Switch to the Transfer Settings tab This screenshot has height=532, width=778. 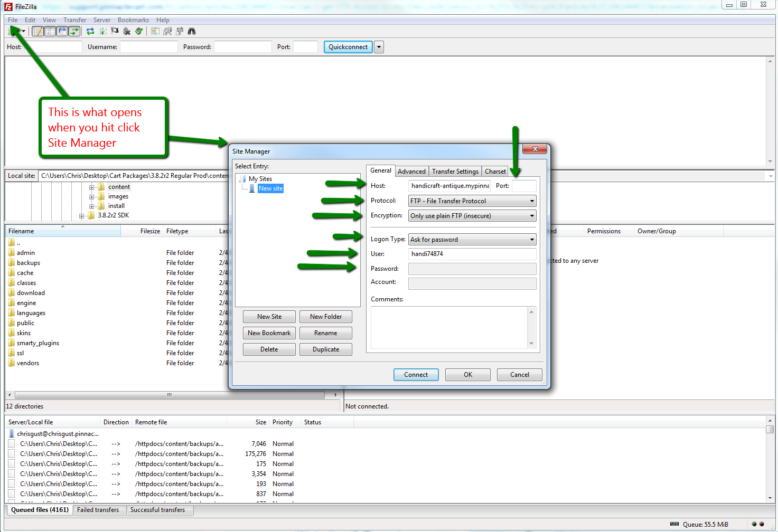455,172
